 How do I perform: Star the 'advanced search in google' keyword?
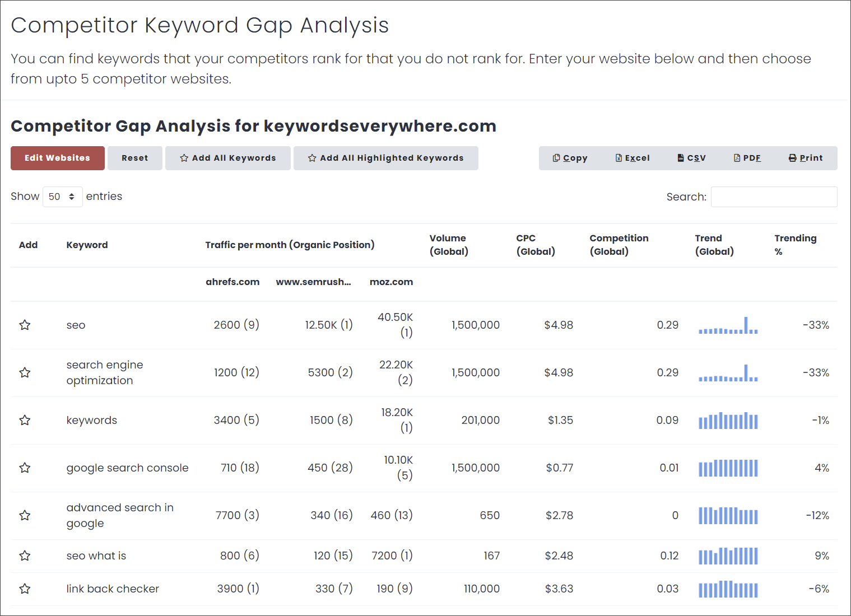25,515
